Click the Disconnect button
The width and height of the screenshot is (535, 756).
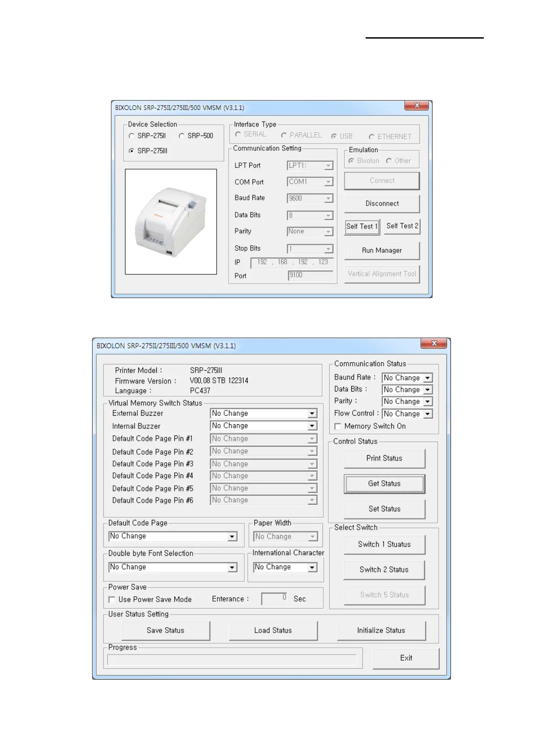pyautogui.click(x=382, y=203)
